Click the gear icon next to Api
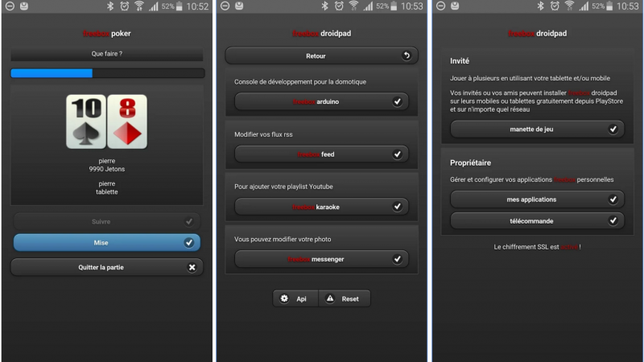The height and width of the screenshot is (362, 644). pos(284,298)
